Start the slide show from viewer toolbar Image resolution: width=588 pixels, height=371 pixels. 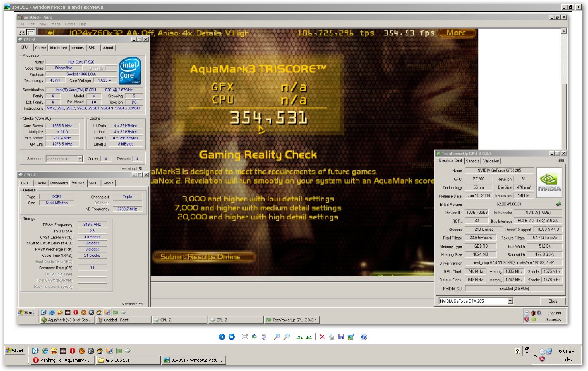click(264, 337)
